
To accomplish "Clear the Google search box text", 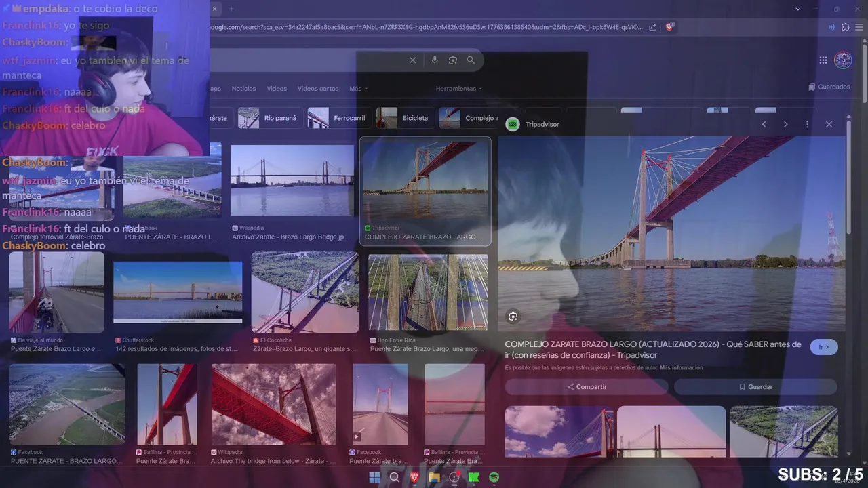I will 412,60.
